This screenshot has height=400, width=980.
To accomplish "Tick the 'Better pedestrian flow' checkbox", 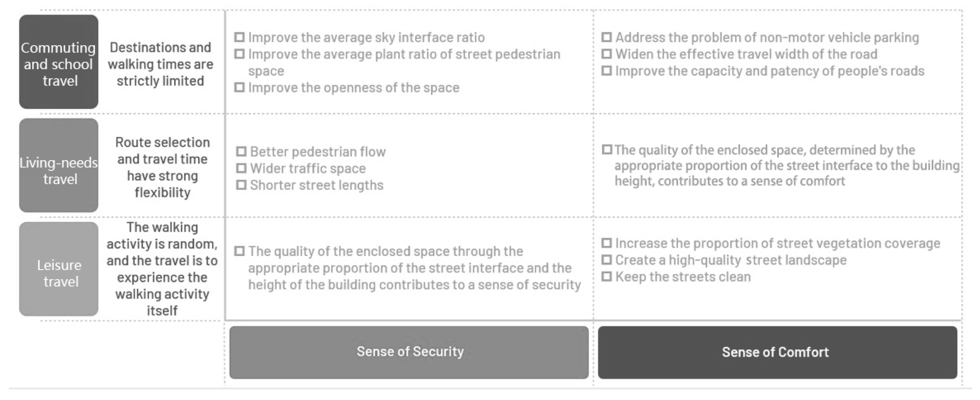I will point(241,151).
